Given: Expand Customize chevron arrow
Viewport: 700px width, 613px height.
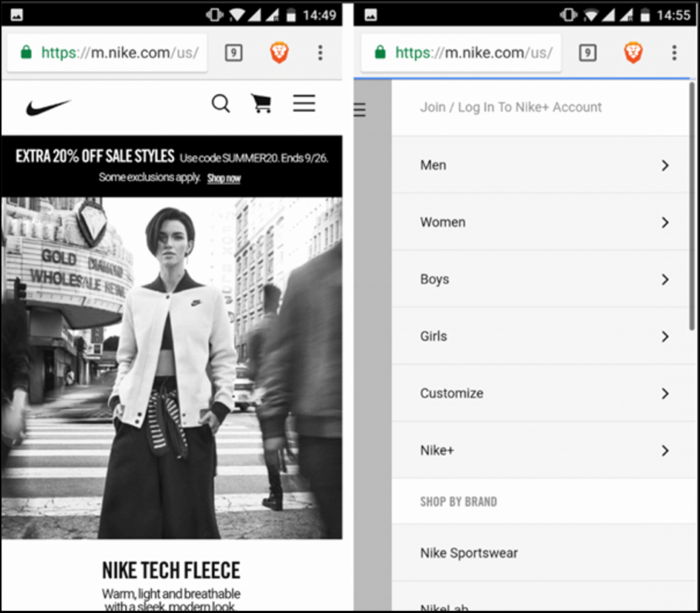Looking at the screenshot, I should pyautogui.click(x=665, y=393).
